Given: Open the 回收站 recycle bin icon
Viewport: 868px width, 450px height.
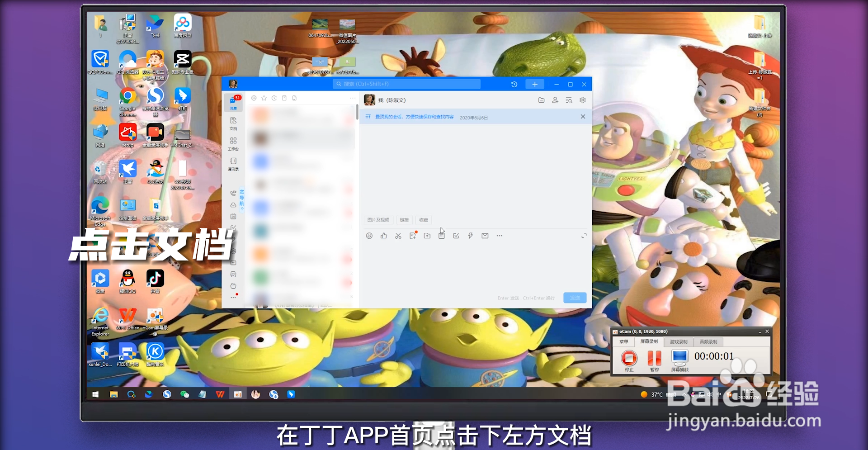Looking at the screenshot, I should [x=100, y=172].
